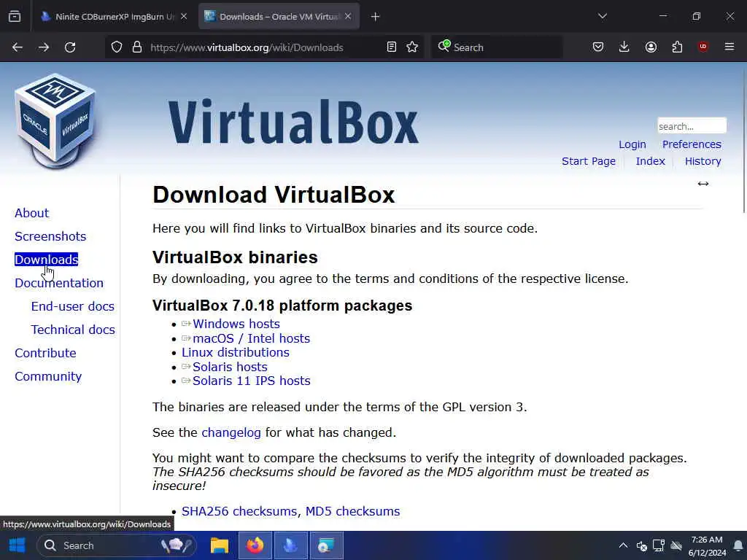
Task: Show hidden system tray icons
Action: tap(623, 545)
